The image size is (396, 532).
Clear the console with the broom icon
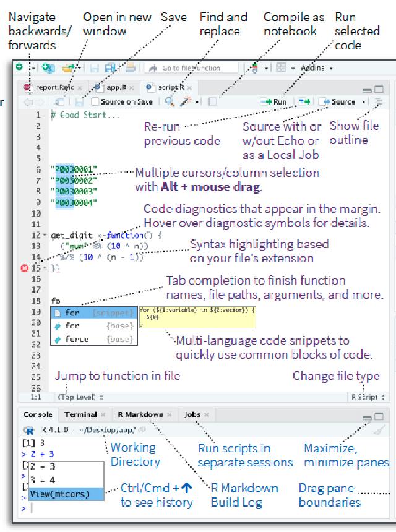(x=379, y=430)
